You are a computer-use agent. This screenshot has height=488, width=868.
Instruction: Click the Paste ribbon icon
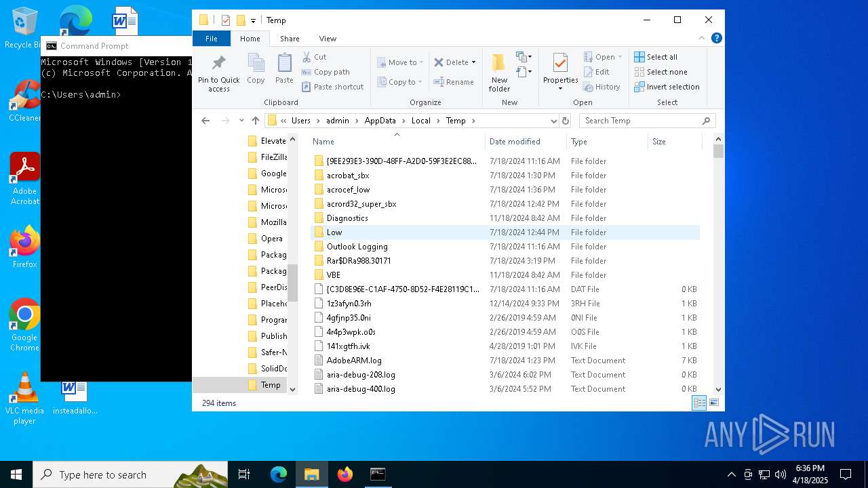tap(284, 68)
